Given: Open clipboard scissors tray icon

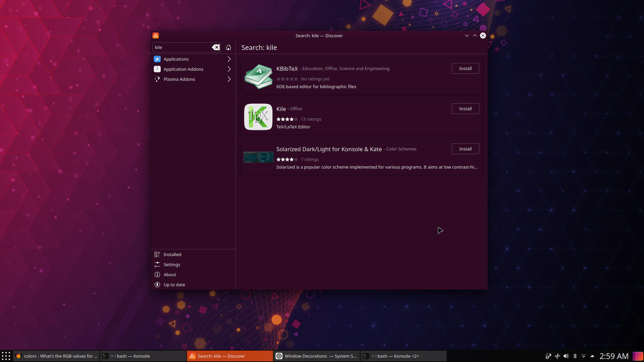Looking at the screenshot, I should coord(557,356).
